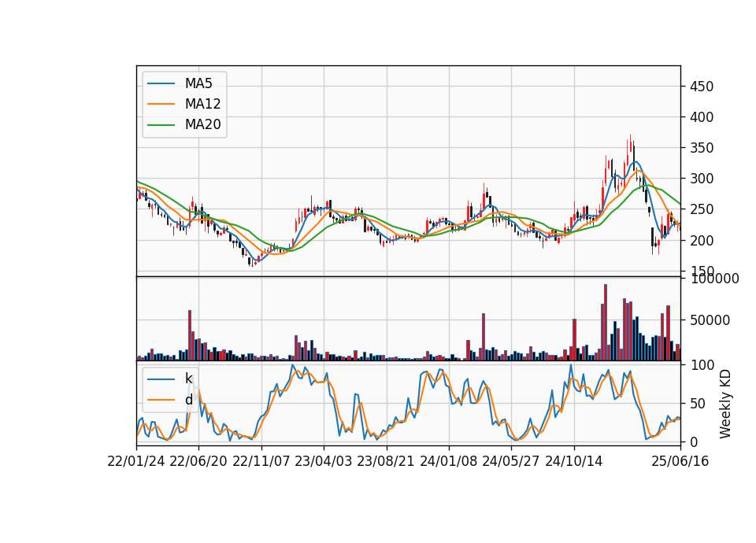Click the 250 price axis label

(702, 209)
